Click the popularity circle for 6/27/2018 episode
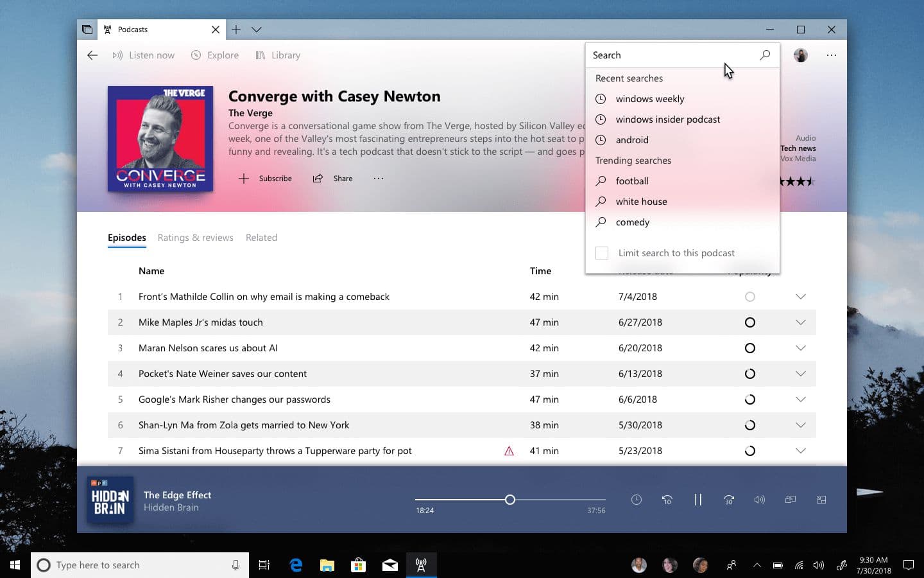Viewport: 924px width, 578px height. click(750, 322)
